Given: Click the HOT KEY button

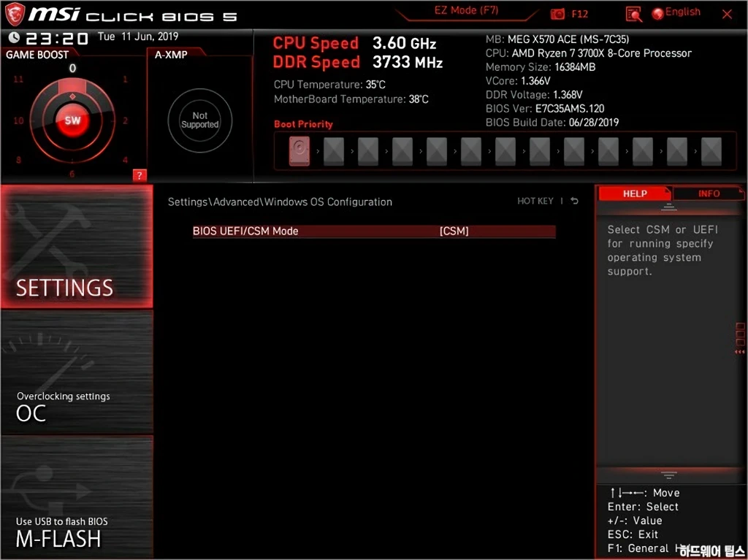Looking at the screenshot, I should tap(535, 202).
